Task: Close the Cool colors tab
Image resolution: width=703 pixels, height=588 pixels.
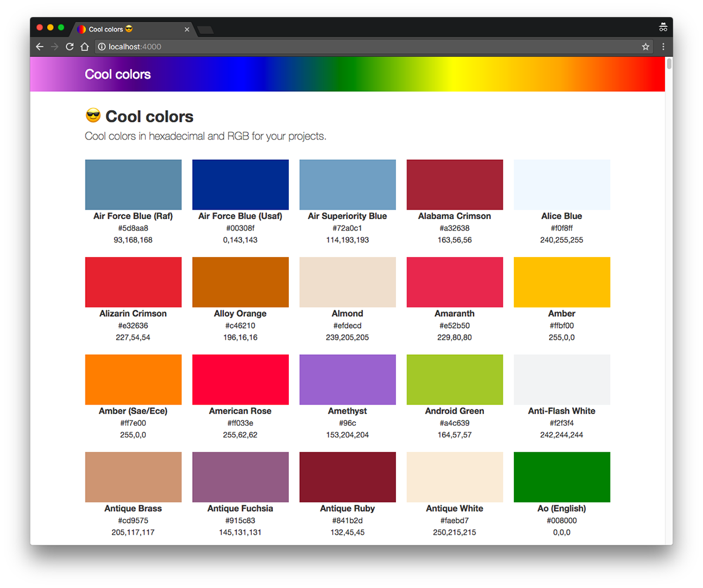Action: (187, 29)
